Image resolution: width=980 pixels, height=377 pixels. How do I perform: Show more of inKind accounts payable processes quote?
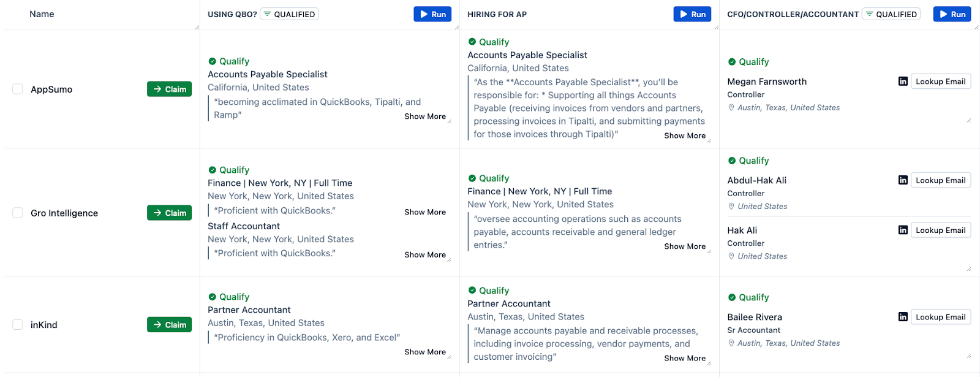click(685, 358)
